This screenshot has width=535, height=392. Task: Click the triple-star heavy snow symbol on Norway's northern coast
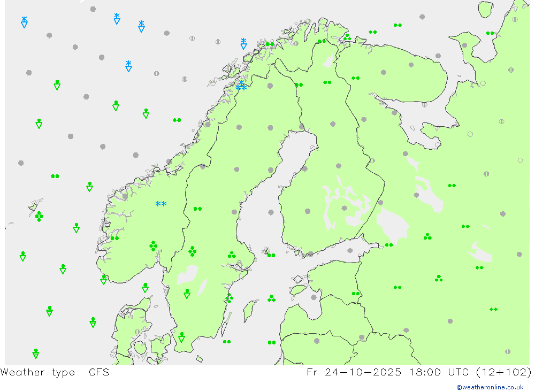(241, 85)
